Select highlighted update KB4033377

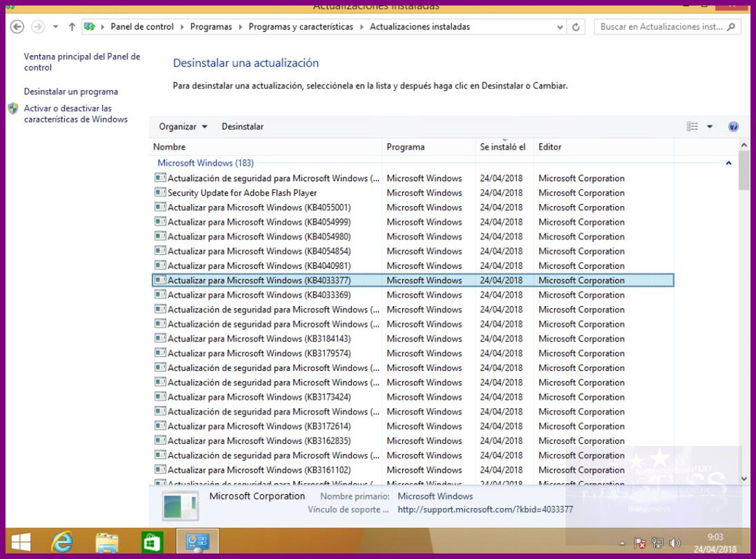[413, 280]
